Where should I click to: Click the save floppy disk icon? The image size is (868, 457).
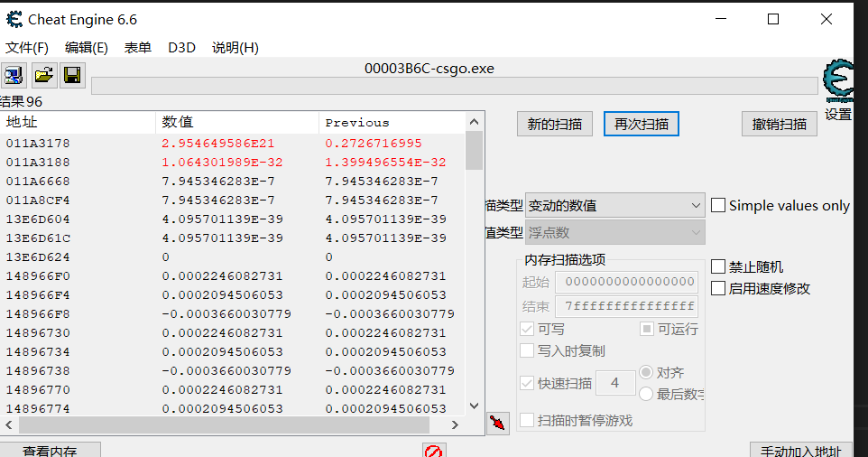[x=72, y=75]
